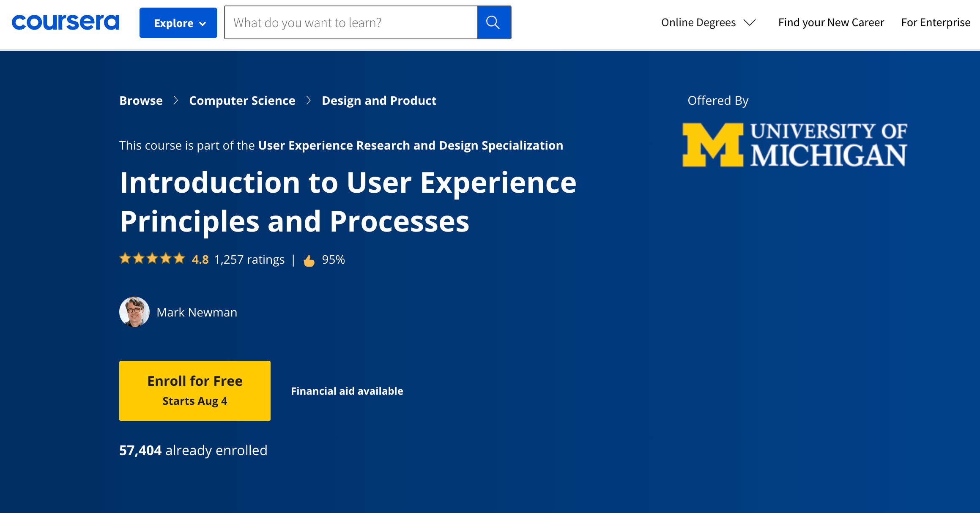Viewport: 980px width, 513px height.
Task: Expand the Explore dropdown
Action: tap(178, 23)
